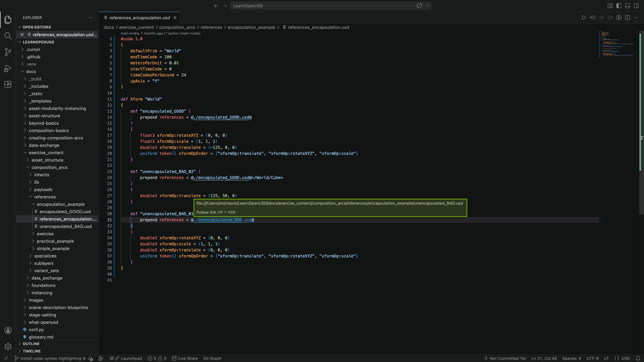
Task: Toggle the primary side bar visibility
Action: tap(619, 6)
